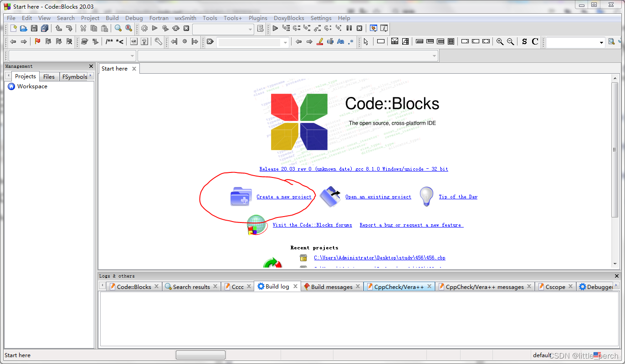Toggle the bold S source icon

click(x=524, y=41)
